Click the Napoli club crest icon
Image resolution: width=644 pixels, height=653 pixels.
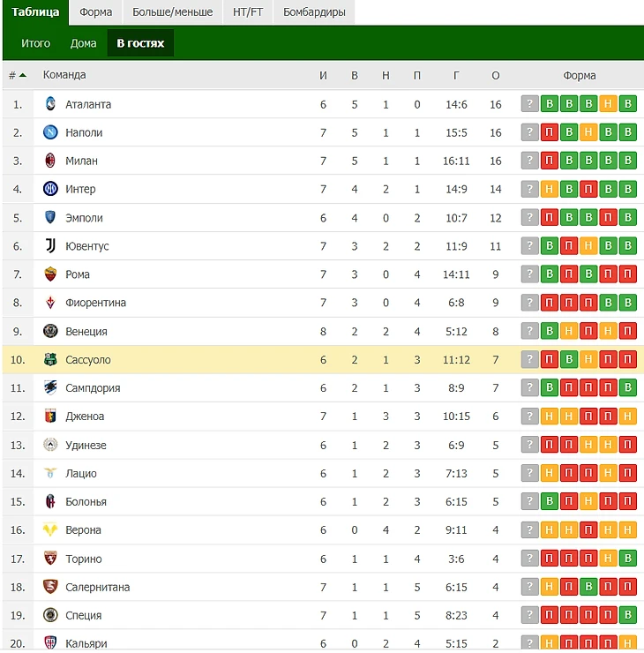pyautogui.click(x=50, y=132)
